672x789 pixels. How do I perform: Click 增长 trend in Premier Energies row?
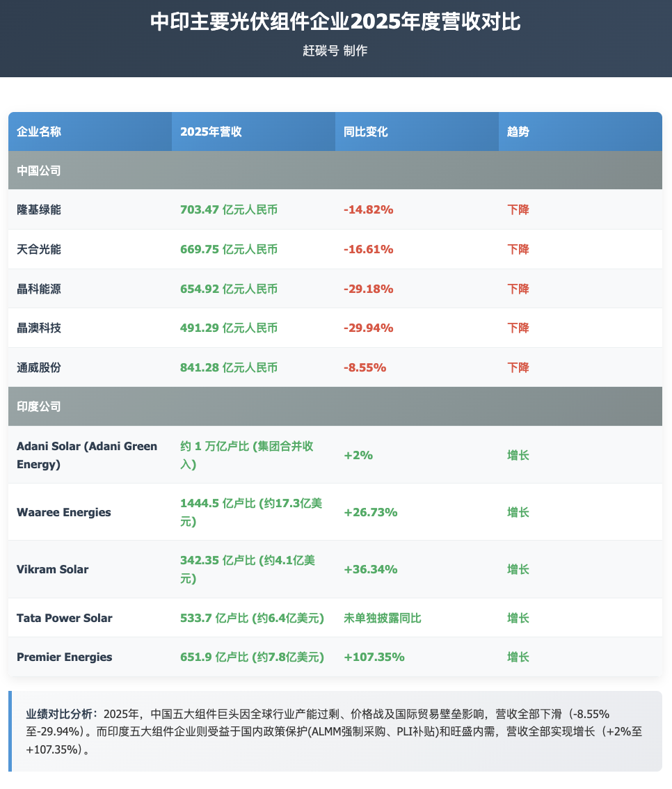518,657
